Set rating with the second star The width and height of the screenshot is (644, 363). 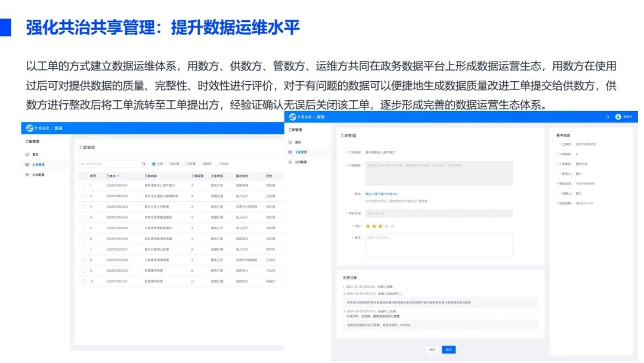coord(374,226)
